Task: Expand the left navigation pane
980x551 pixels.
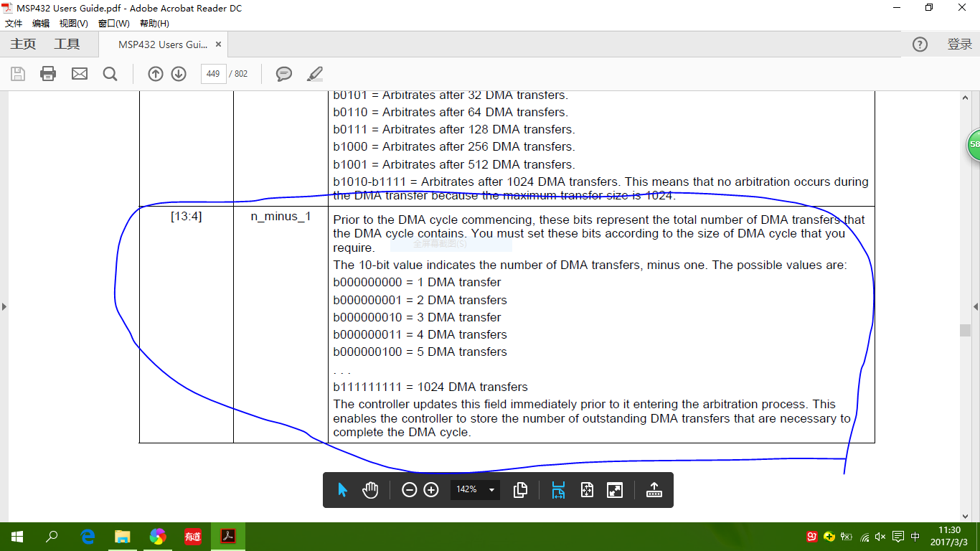Action: point(4,306)
